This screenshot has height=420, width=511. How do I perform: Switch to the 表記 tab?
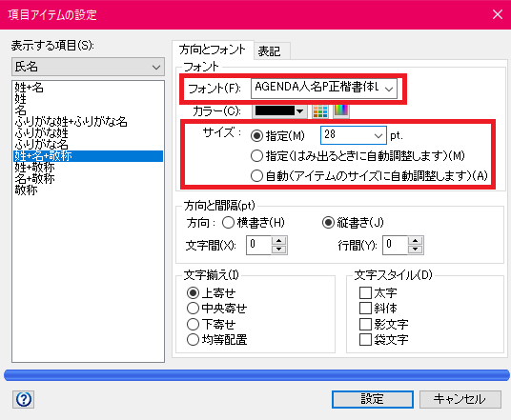coord(269,51)
